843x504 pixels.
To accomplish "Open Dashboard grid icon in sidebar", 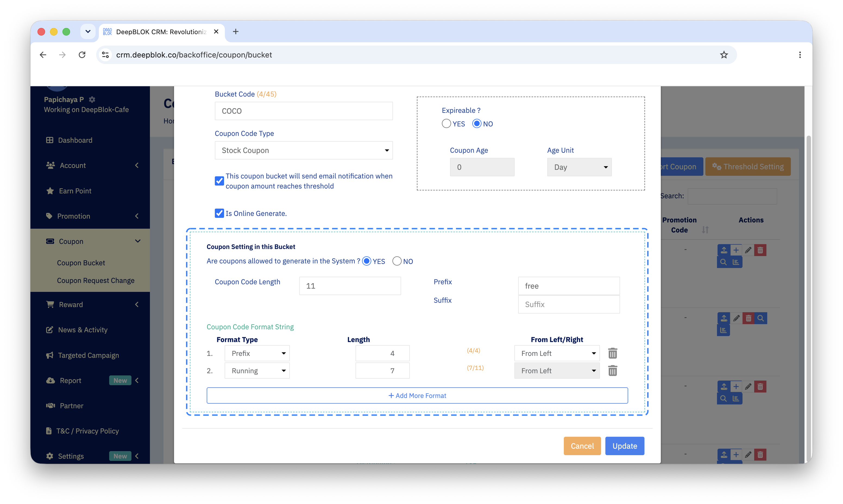I will [50, 140].
